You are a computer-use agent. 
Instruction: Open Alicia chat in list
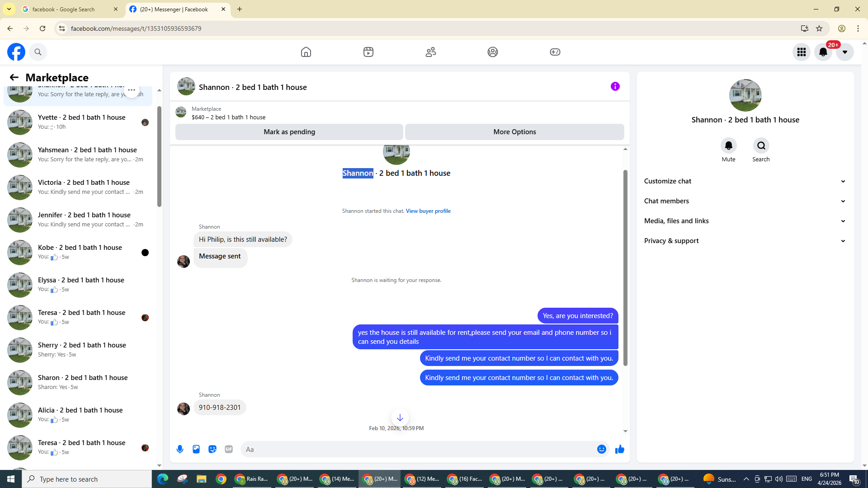78,415
